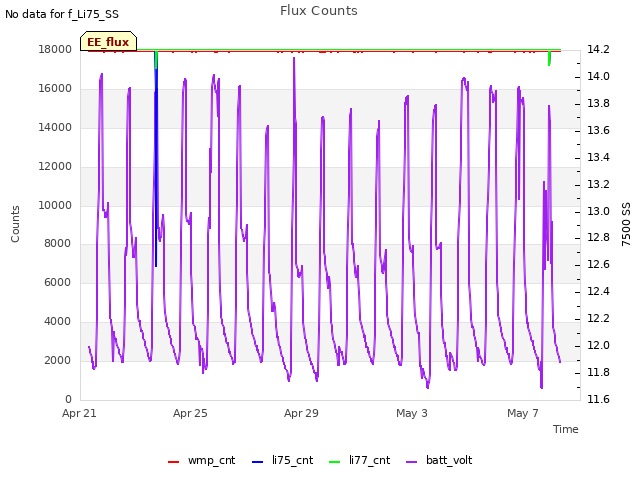The image size is (640, 480).
Task: Toggle the li77_cnt legend entry
Action: pyautogui.click(x=359, y=460)
